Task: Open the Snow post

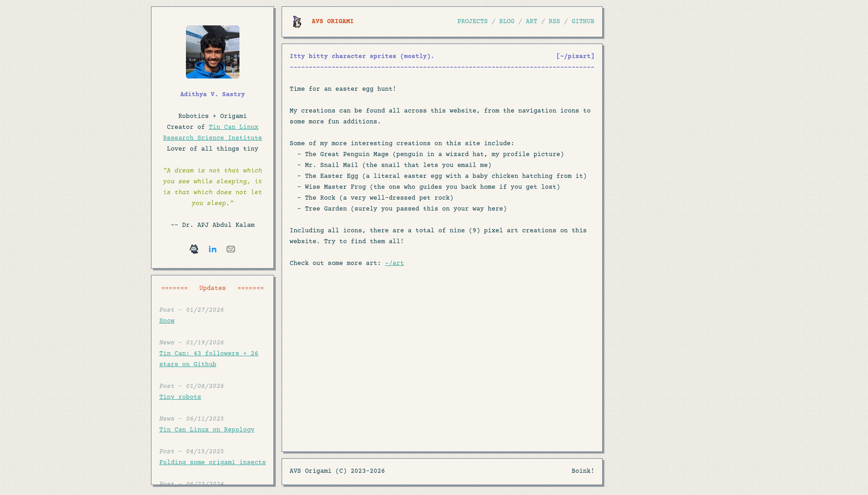Action: point(167,321)
